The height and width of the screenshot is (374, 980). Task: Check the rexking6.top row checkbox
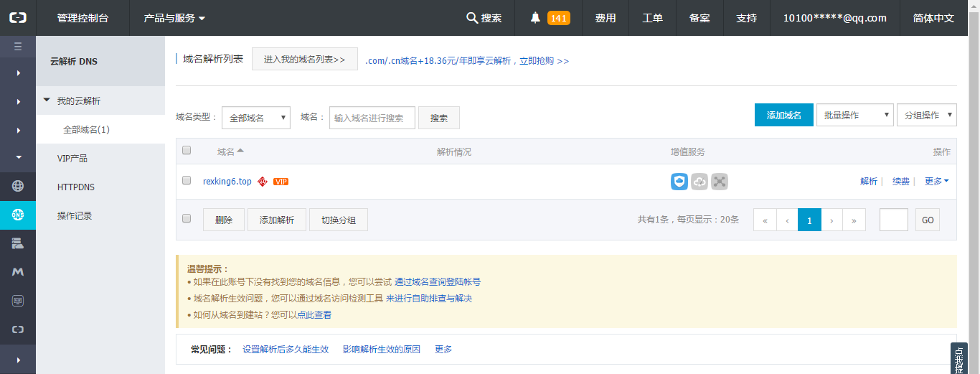click(187, 180)
